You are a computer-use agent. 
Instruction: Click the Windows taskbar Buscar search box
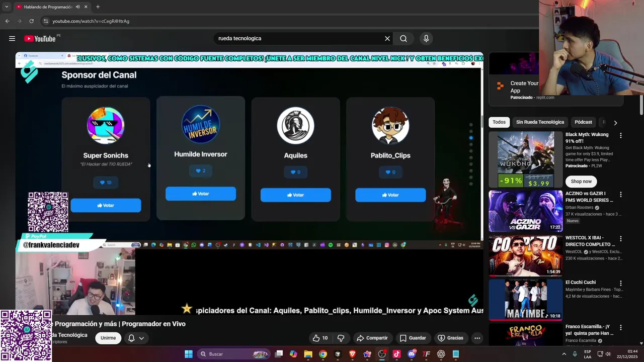pyautogui.click(x=234, y=354)
